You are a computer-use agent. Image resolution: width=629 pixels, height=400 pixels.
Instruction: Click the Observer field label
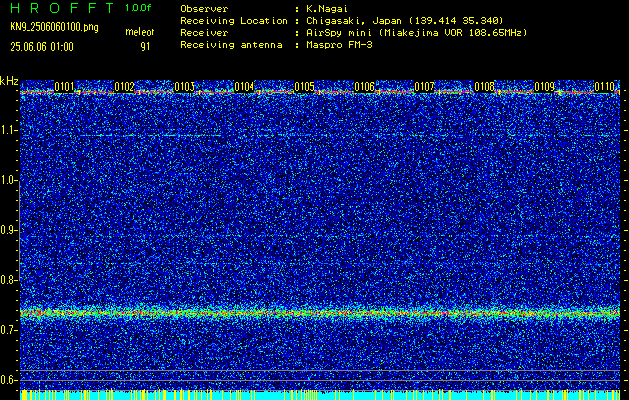tap(204, 8)
